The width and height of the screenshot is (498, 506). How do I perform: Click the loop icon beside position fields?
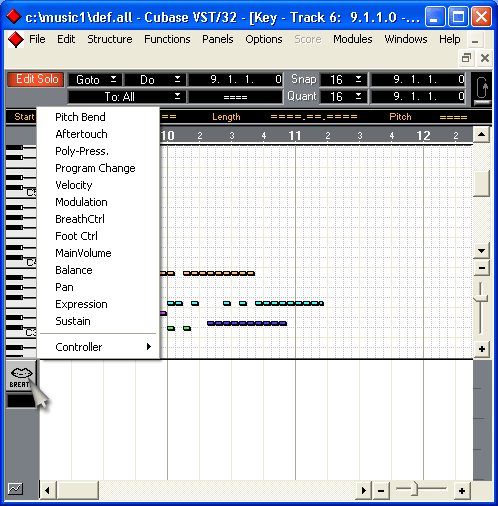(x=482, y=89)
